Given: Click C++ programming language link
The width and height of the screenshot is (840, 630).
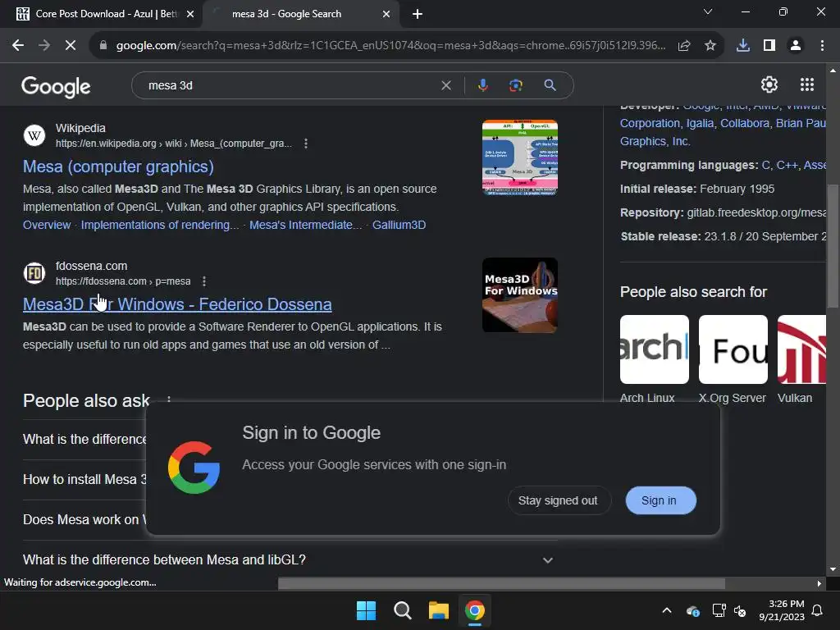Looking at the screenshot, I should (787, 165).
